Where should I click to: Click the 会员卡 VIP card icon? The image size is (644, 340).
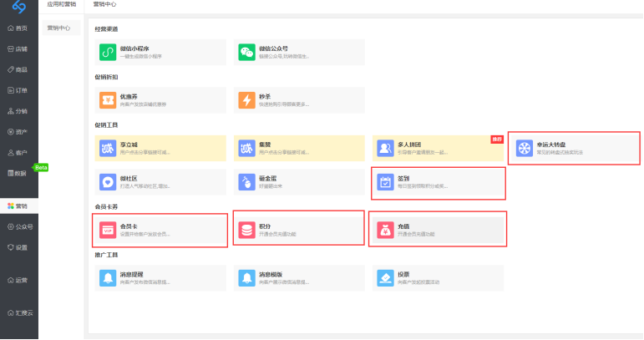click(108, 230)
